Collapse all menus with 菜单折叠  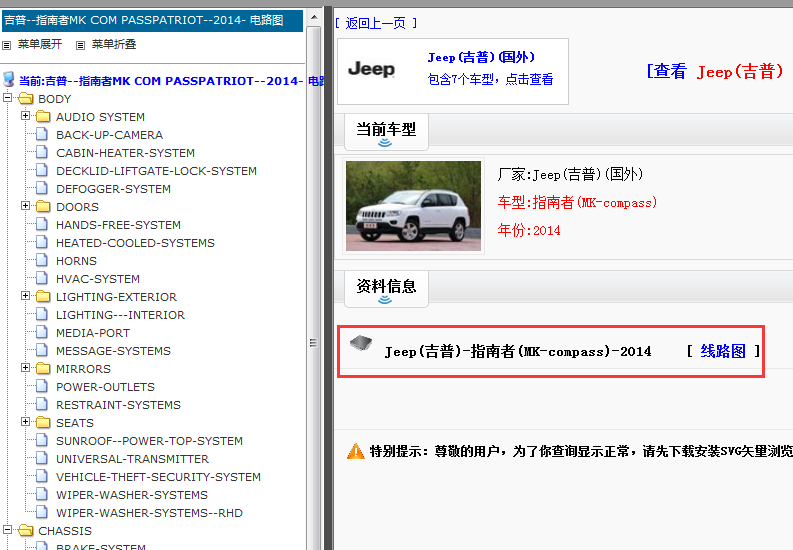(114, 44)
